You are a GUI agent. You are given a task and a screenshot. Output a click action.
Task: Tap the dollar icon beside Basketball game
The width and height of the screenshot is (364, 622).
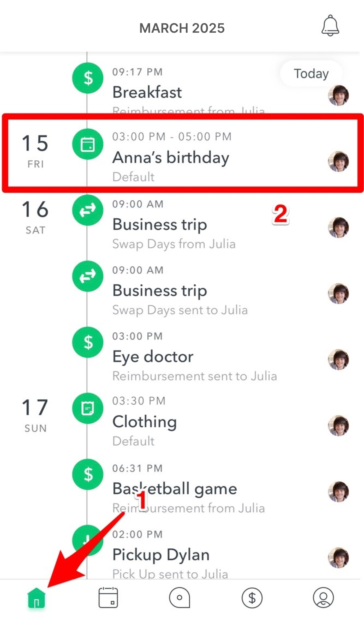coord(88,474)
